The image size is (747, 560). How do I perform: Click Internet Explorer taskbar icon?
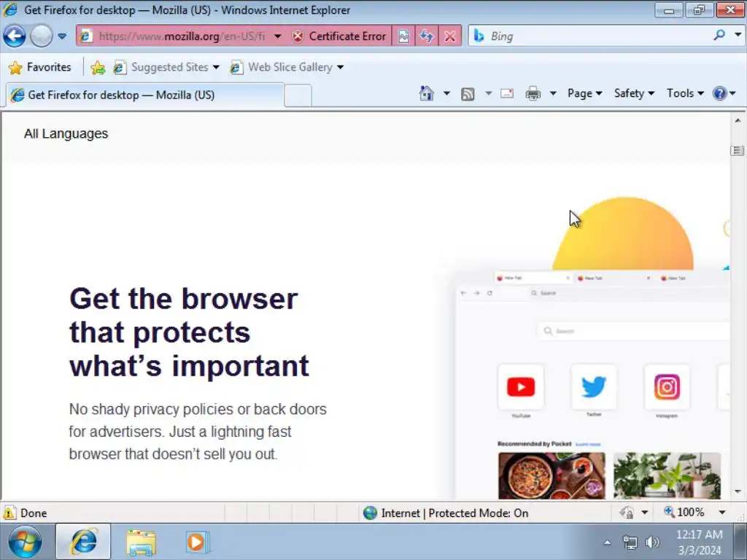[83, 542]
